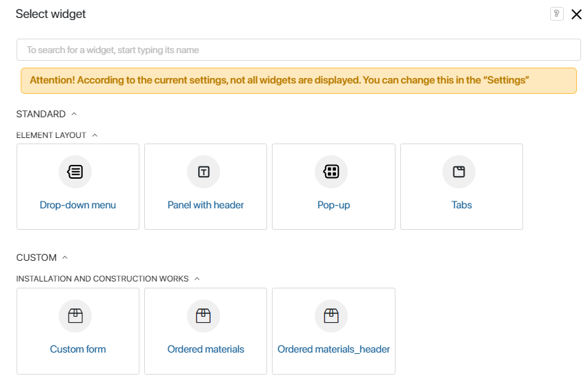
Task: Choose the Pop-up widget label
Action: pos(333,205)
